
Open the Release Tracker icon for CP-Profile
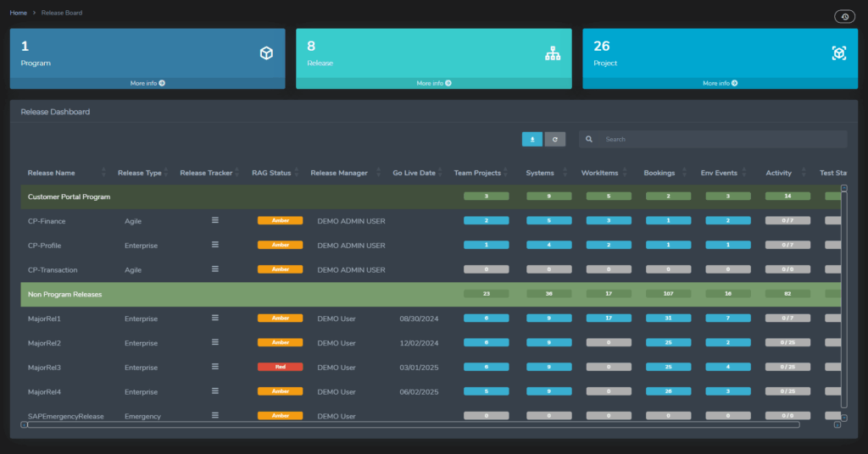pos(215,245)
